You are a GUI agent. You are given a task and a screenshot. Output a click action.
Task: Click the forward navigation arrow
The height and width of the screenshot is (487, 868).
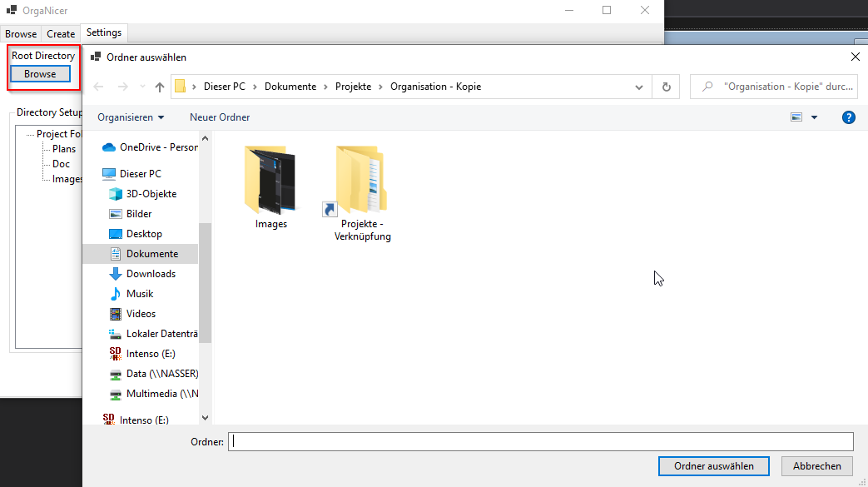click(123, 87)
